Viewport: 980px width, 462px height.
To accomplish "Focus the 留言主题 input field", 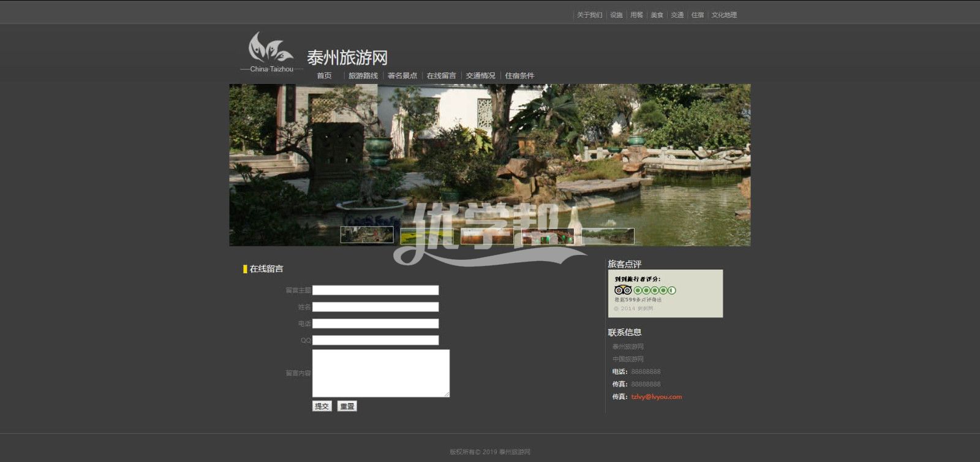I will pyautogui.click(x=375, y=290).
